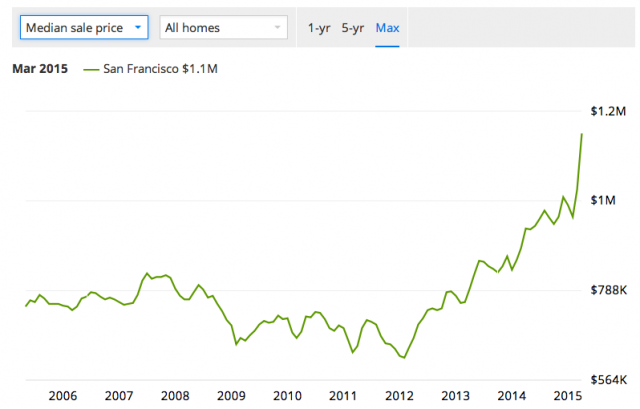The width and height of the screenshot is (640, 409).
Task: Click the green legend line swatch
Action: tap(92, 71)
